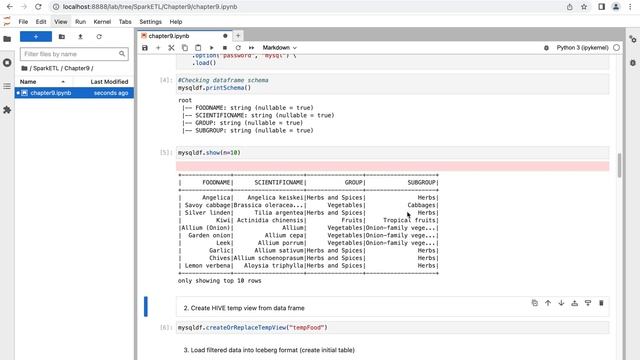Insert a cell below with plus icon

pos(158,48)
